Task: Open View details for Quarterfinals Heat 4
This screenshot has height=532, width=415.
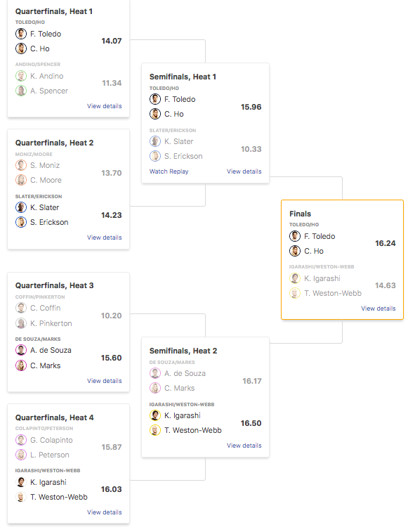Action: coord(105,512)
